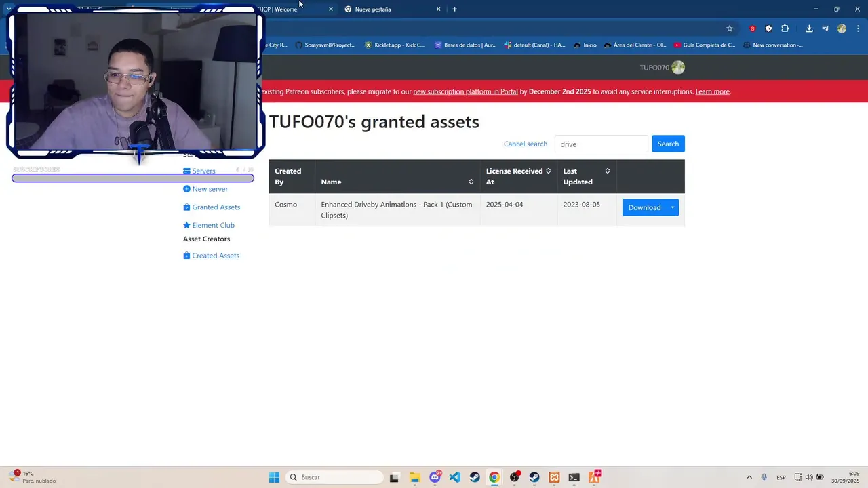
Task: Open the New conversation bookmark
Action: 773,45
